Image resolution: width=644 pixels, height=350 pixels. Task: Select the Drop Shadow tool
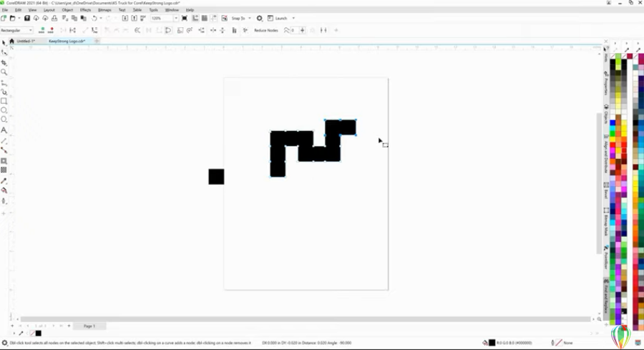pos(4,161)
